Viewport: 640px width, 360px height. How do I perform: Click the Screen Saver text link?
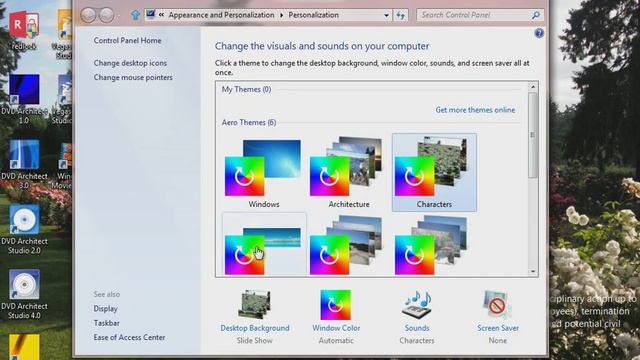coord(498,328)
